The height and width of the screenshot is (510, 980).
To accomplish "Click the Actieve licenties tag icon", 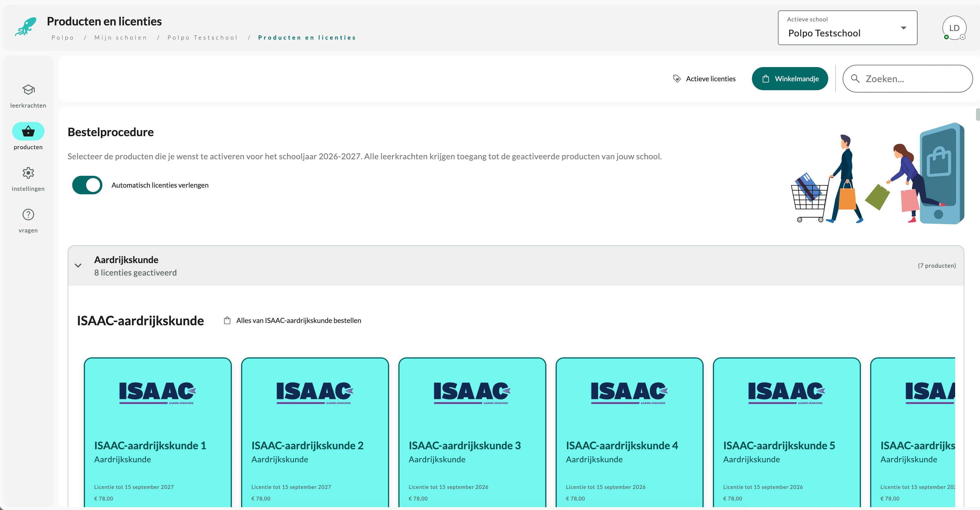I will pyautogui.click(x=677, y=79).
